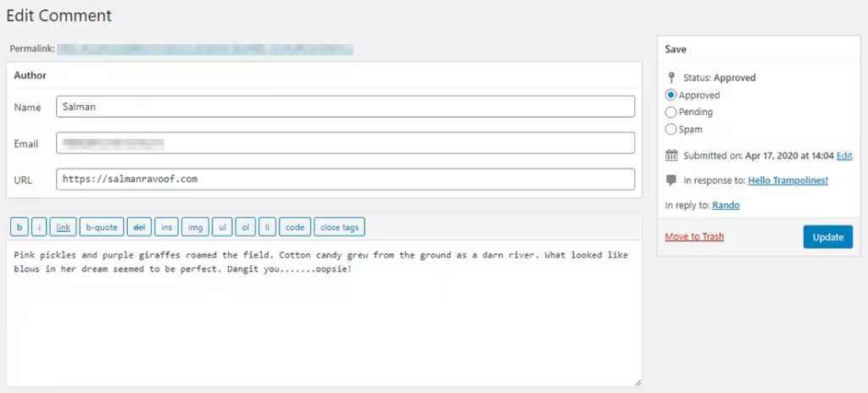Focus the author URL field

[346, 179]
